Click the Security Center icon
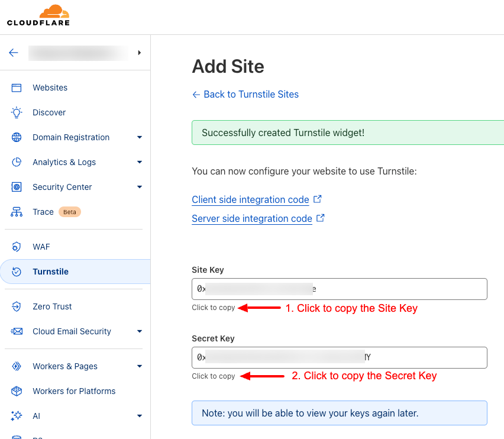 click(x=17, y=187)
